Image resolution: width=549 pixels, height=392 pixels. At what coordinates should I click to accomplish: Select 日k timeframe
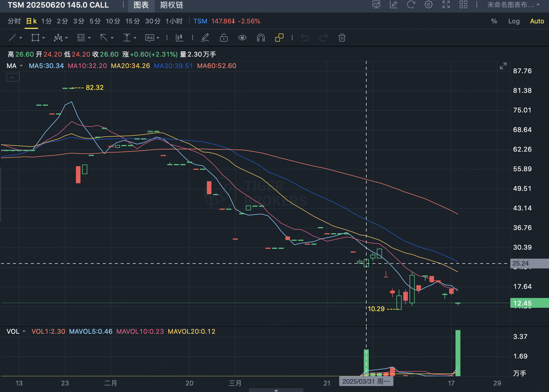click(31, 21)
